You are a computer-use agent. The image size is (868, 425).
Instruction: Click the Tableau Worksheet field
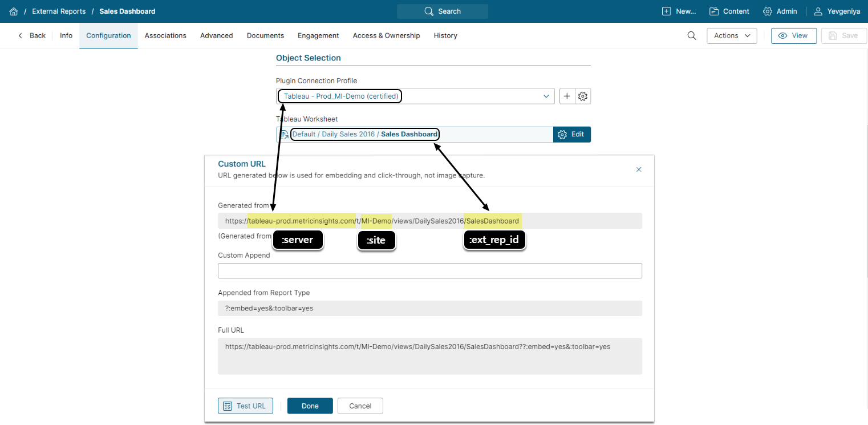(x=415, y=135)
